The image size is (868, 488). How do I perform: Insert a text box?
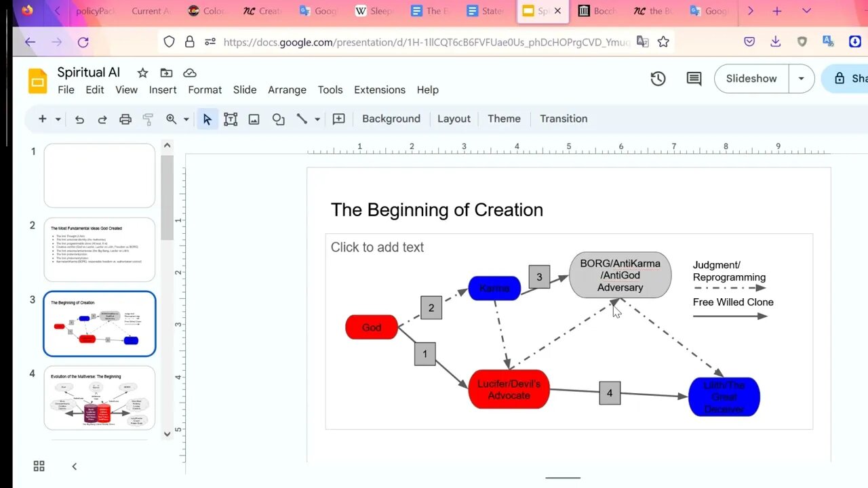click(231, 119)
